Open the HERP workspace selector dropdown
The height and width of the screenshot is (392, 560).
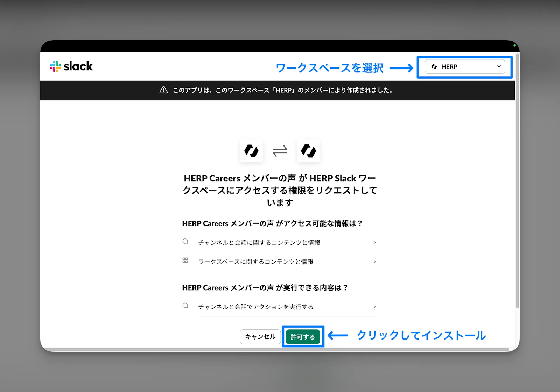click(x=465, y=67)
